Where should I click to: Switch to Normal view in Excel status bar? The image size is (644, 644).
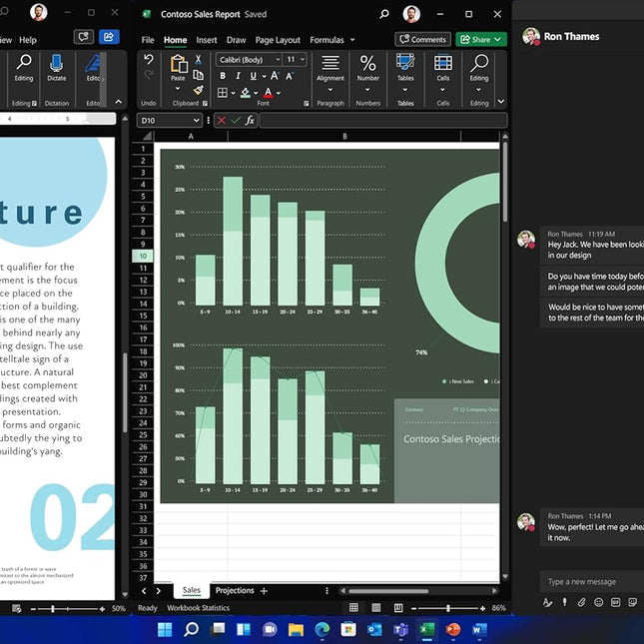(x=353, y=607)
